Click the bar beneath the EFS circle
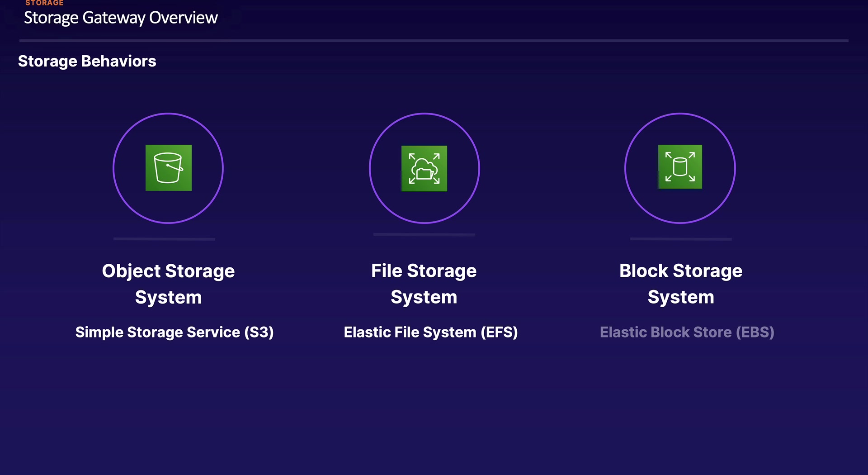The height and width of the screenshot is (475, 868). tap(424, 234)
